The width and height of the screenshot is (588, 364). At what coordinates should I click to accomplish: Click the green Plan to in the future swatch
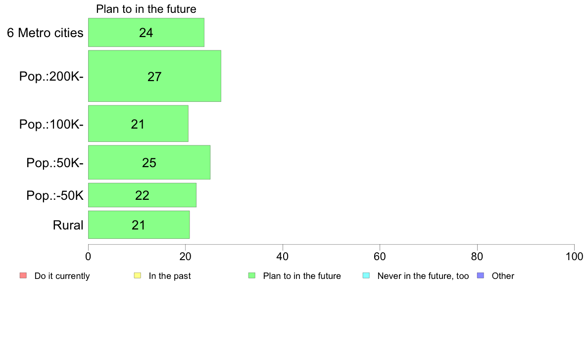pos(252,275)
